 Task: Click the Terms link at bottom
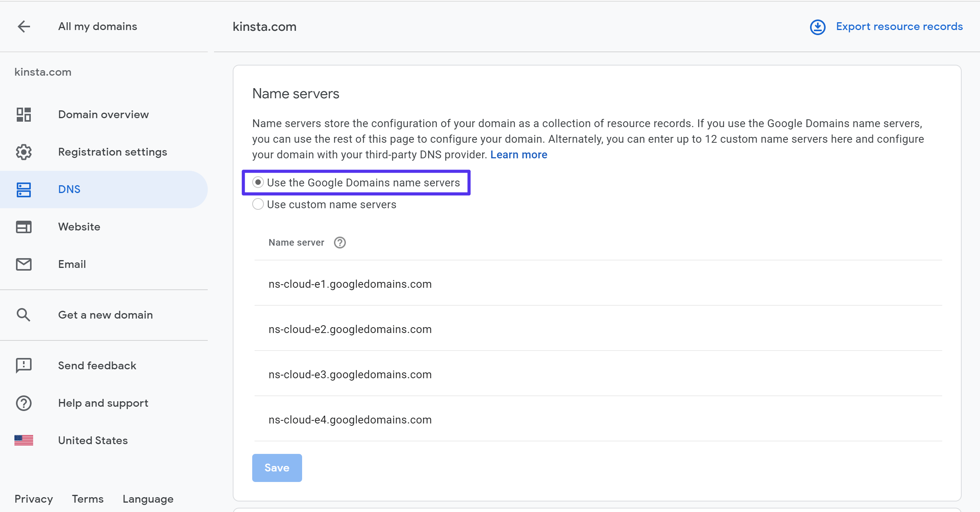point(87,499)
